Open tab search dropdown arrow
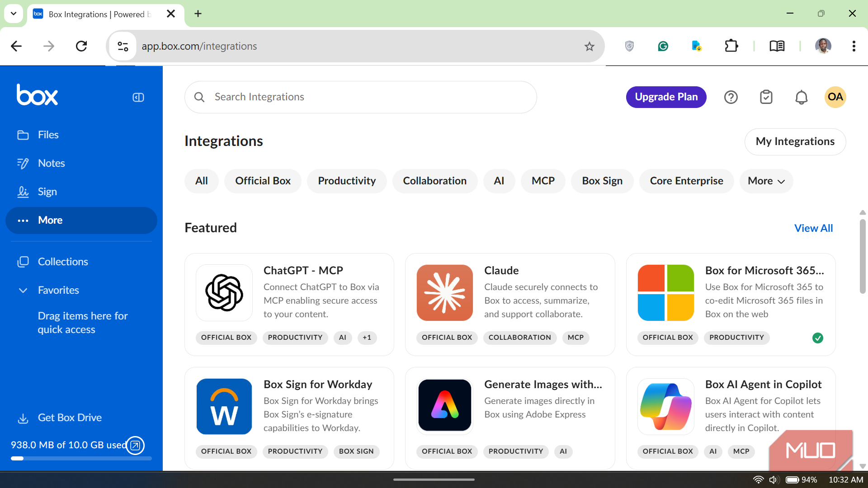Viewport: 868px width, 488px height. (14, 14)
